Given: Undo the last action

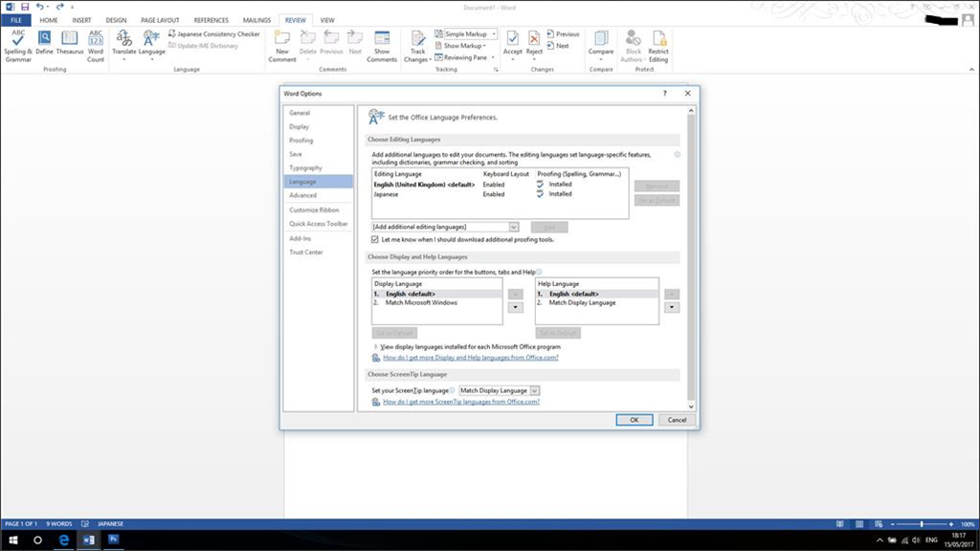Looking at the screenshot, I should pos(40,7).
